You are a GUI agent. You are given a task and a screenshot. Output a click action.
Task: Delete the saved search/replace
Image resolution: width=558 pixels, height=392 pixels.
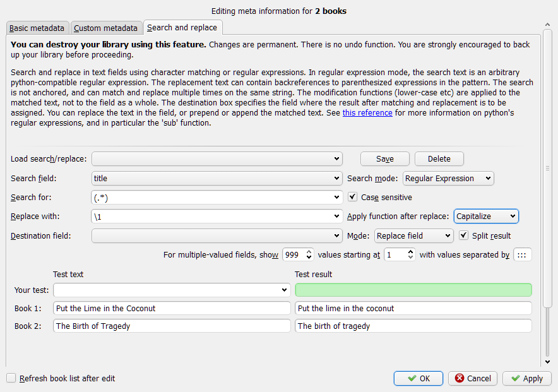click(x=439, y=158)
